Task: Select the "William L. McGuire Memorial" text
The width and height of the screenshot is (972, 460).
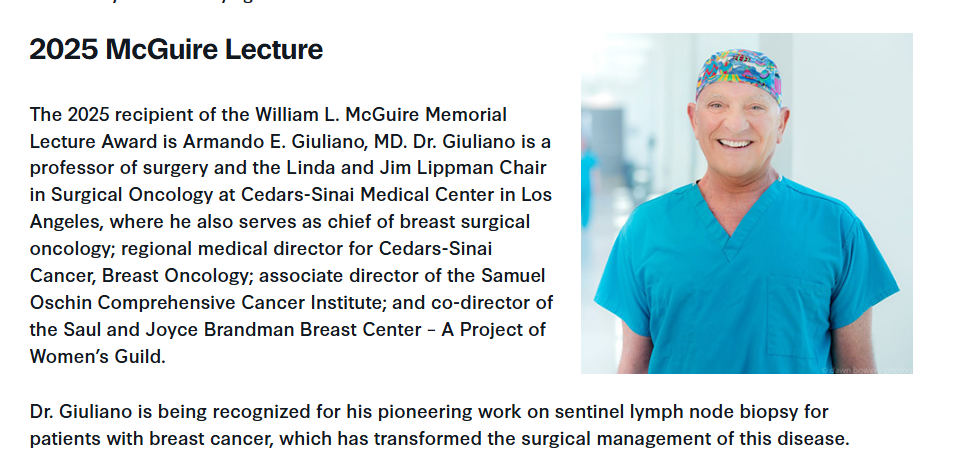Action: coord(379,114)
